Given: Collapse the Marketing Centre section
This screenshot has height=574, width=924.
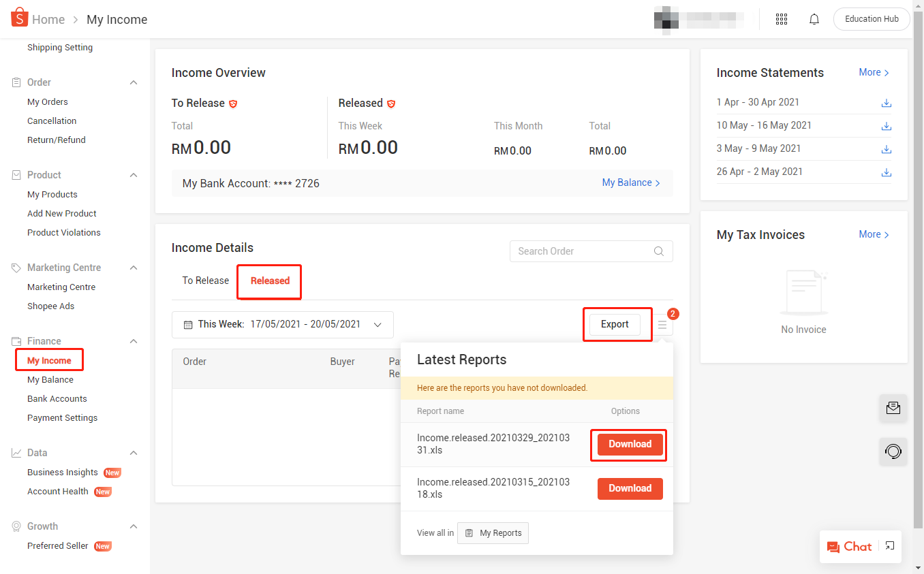Looking at the screenshot, I should pyautogui.click(x=134, y=268).
